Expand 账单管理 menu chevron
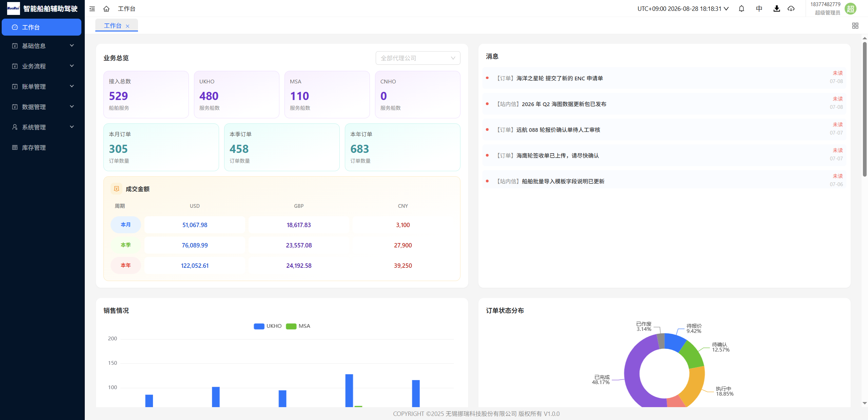Viewport: 868px width, 420px height. pos(72,86)
